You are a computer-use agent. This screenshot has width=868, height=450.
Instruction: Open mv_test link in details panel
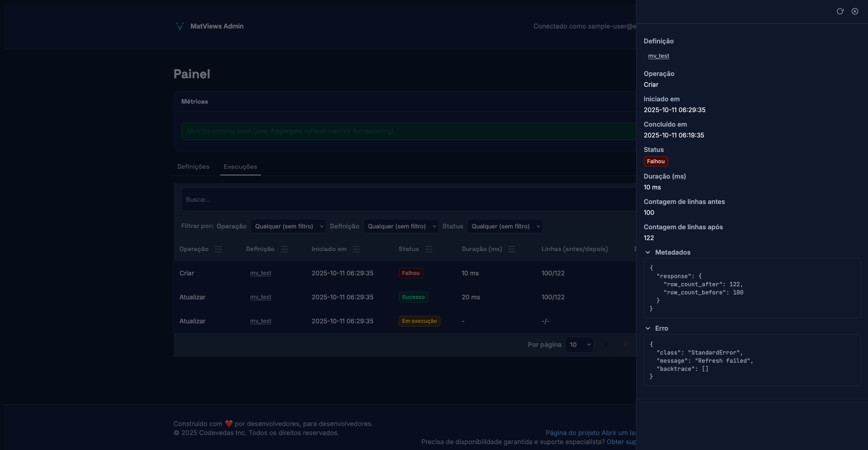coord(658,56)
